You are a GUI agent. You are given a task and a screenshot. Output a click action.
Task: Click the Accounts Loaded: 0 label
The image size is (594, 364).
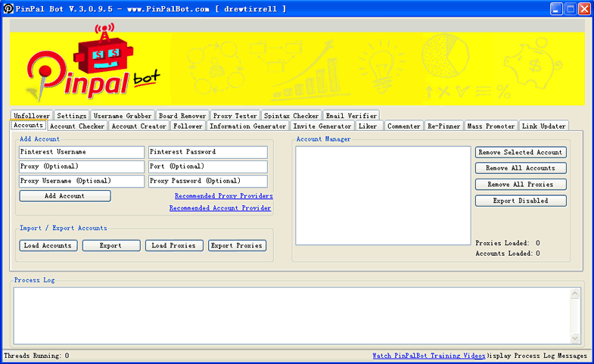508,254
